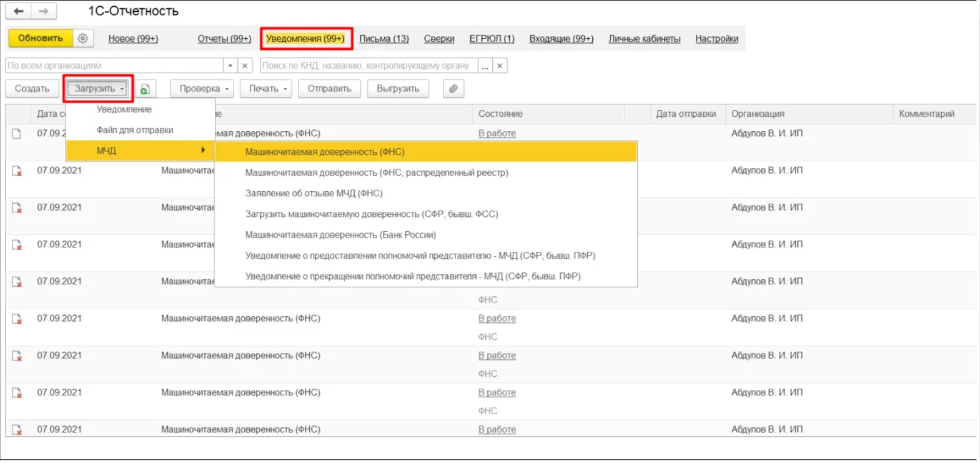
Task: Select Файл для отправки in menu
Action: (x=135, y=130)
